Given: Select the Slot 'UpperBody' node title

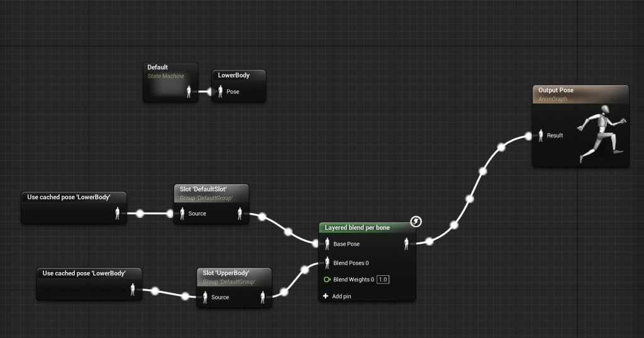Looking at the screenshot, I should pyautogui.click(x=226, y=273).
